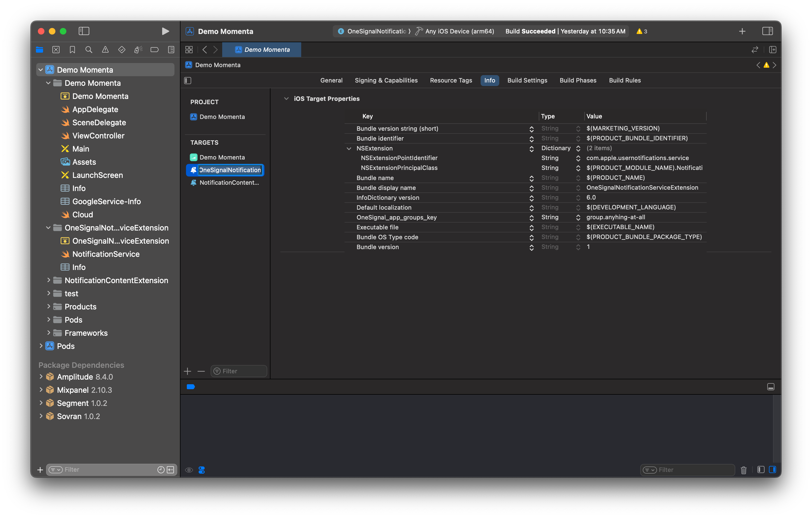The width and height of the screenshot is (812, 518).
Task: Collapse the Demo Momenta group folder
Action: (x=49, y=83)
